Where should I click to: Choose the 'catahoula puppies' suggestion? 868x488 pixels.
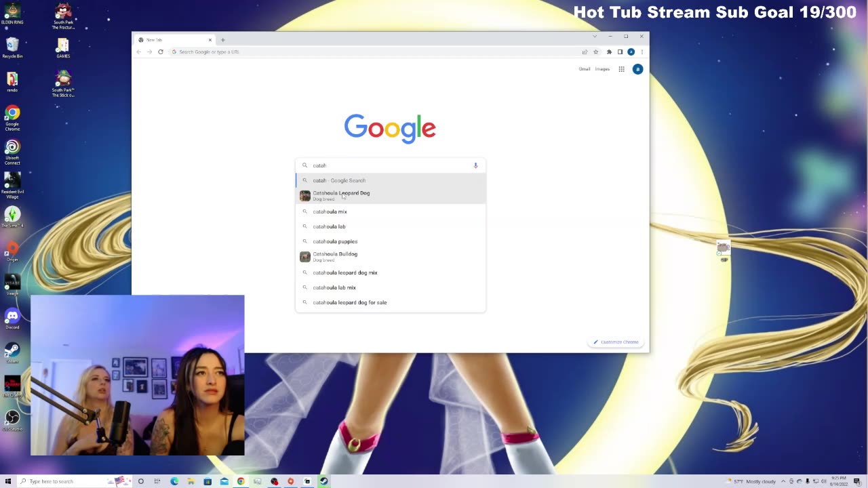(391, 241)
